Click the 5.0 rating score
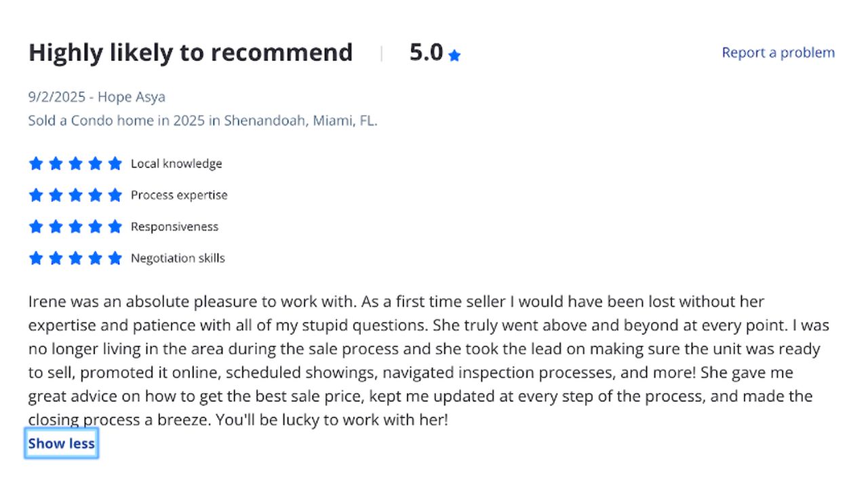The image size is (868, 488). pyautogui.click(x=427, y=53)
